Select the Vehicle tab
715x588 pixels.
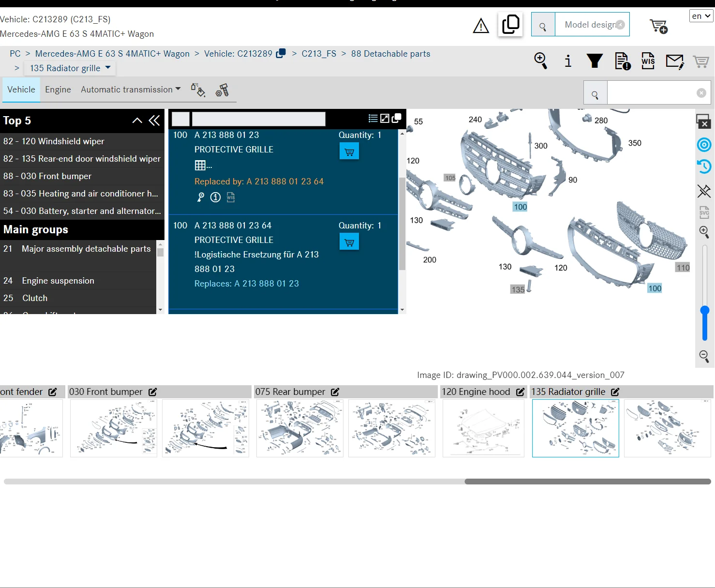coord(21,90)
